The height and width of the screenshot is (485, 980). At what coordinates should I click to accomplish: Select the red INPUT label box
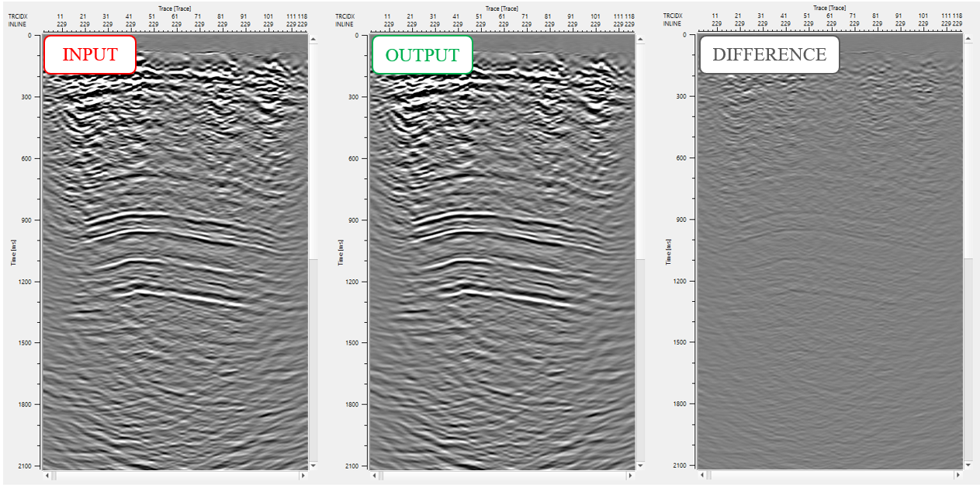click(90, 55)
